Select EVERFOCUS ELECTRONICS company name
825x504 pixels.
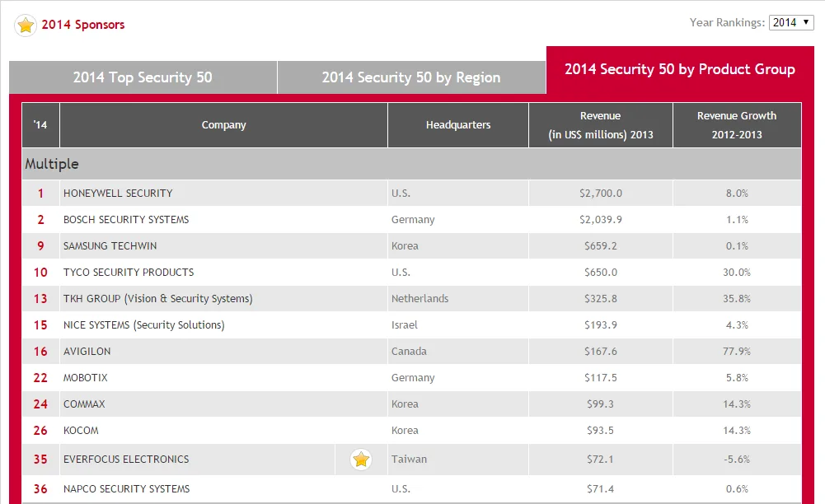[x=126, y=460]
